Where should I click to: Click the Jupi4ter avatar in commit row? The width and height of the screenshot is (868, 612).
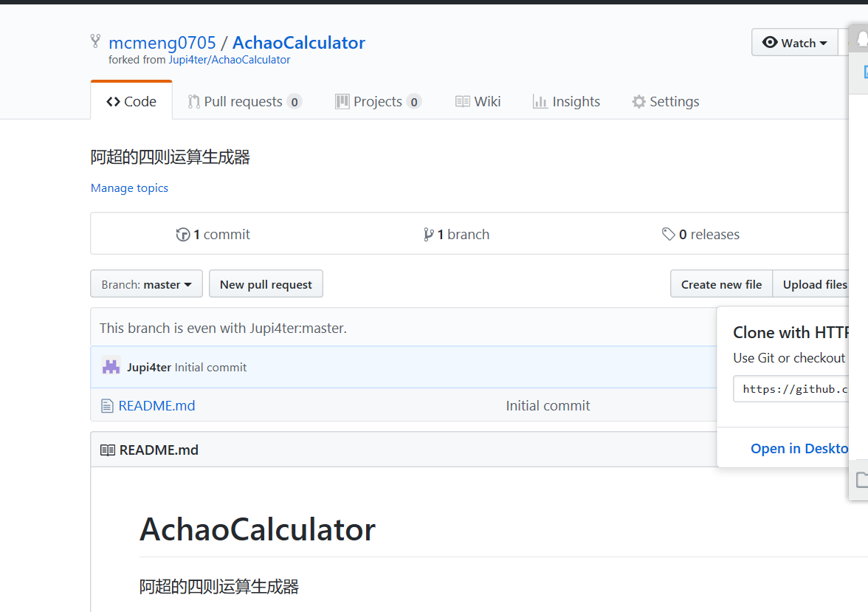(111, 367)
